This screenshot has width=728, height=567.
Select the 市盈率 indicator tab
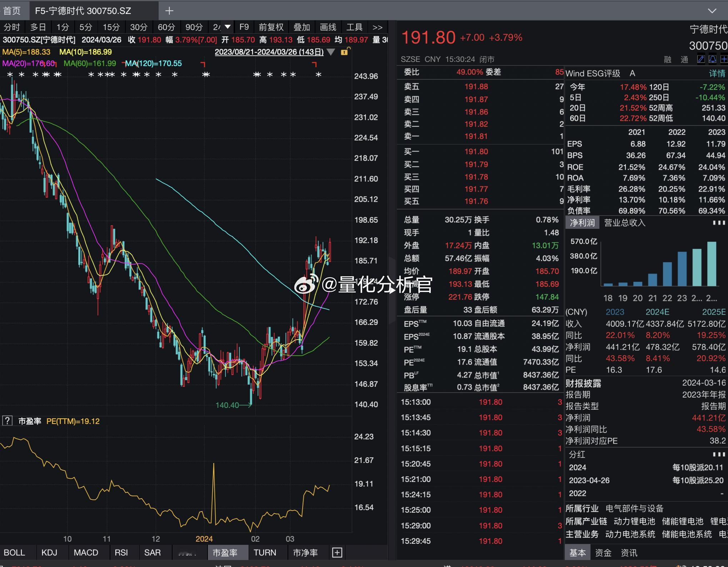[x=228, y=552]
